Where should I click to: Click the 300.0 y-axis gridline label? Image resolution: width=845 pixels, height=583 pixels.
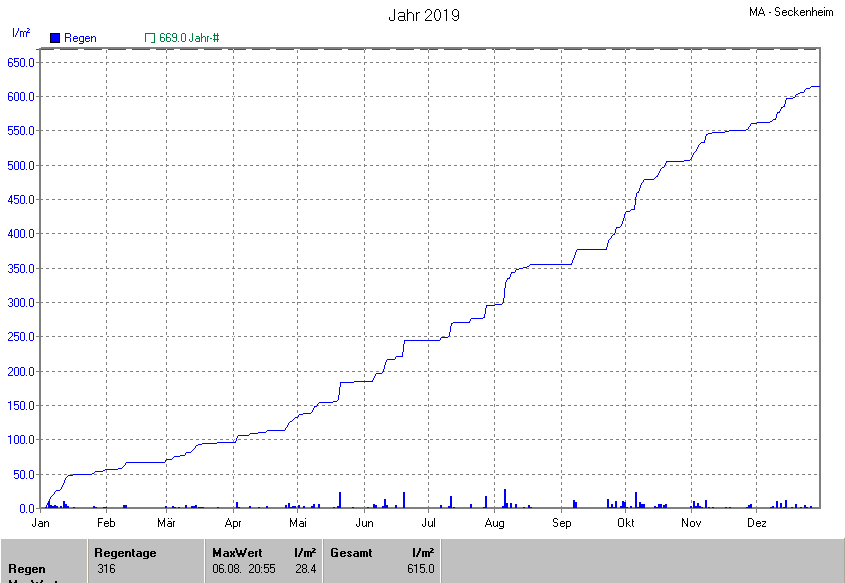(x=21, y=303)
